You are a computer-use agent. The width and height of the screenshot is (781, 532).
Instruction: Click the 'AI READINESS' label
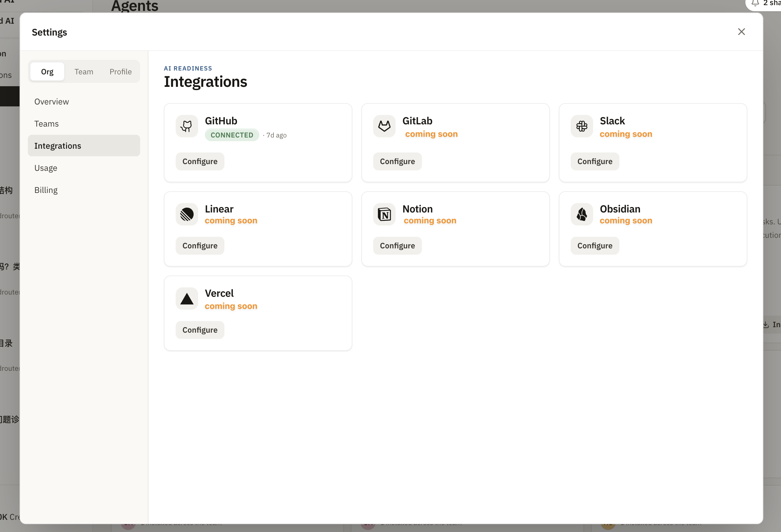point(188,69)
